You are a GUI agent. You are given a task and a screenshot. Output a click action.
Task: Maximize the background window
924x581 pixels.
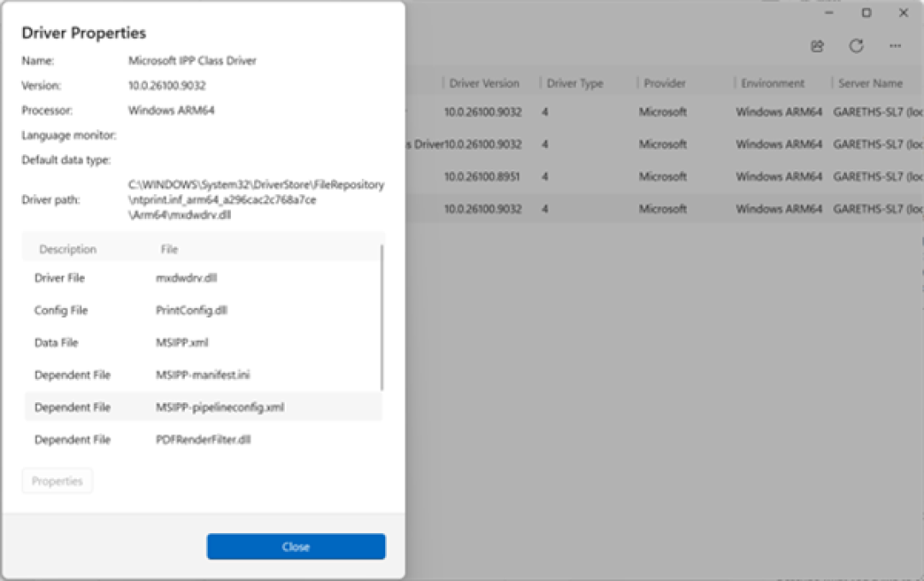tap(866, 12)
